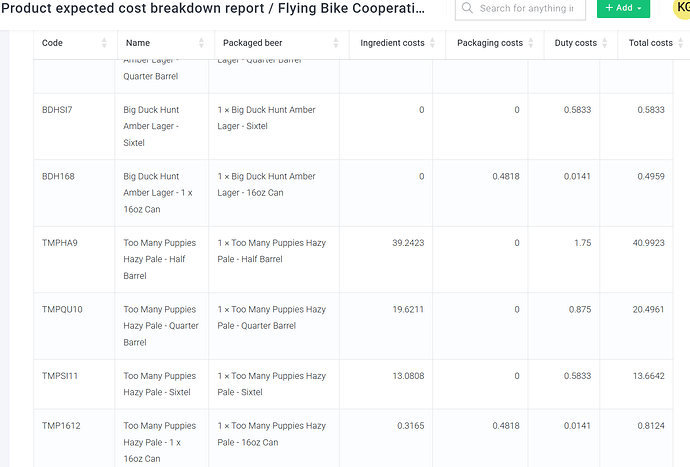This screenshot has width=690, height=467.
Task: Sort by Duty costs arrows
Action: pyautogui.click(x=605, y=43)
